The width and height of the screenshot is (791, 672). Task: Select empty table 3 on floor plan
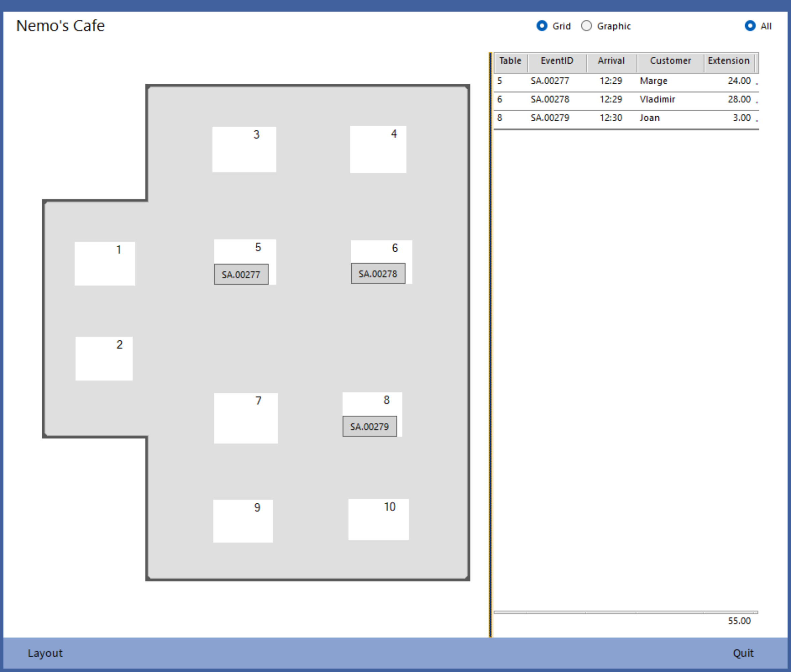(244, 149)
